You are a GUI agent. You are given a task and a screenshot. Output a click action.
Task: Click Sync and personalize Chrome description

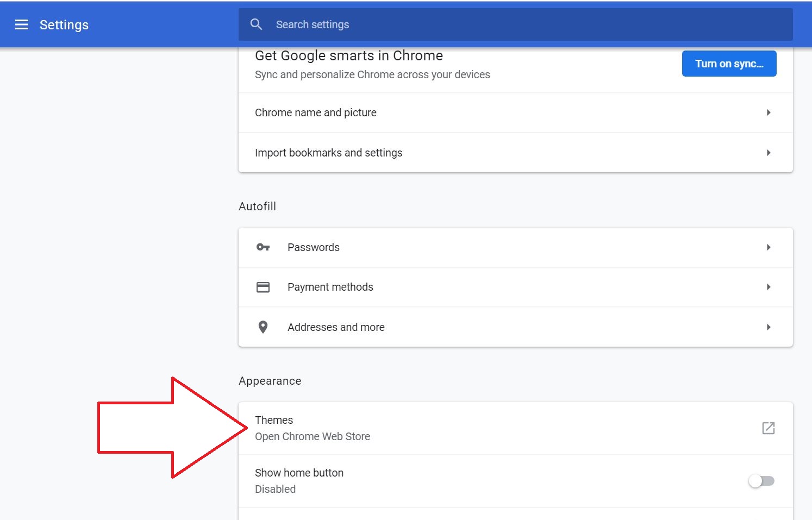(372, 74)
